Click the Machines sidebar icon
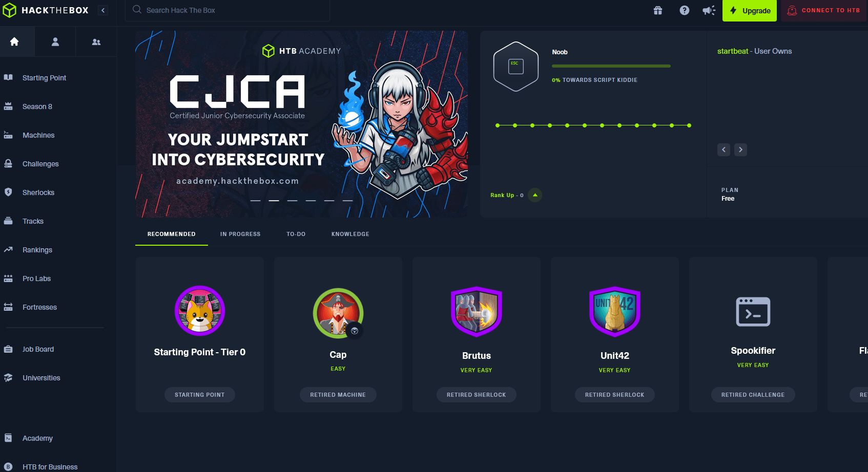Screen dimensions: 868x472 click(8, 135)
